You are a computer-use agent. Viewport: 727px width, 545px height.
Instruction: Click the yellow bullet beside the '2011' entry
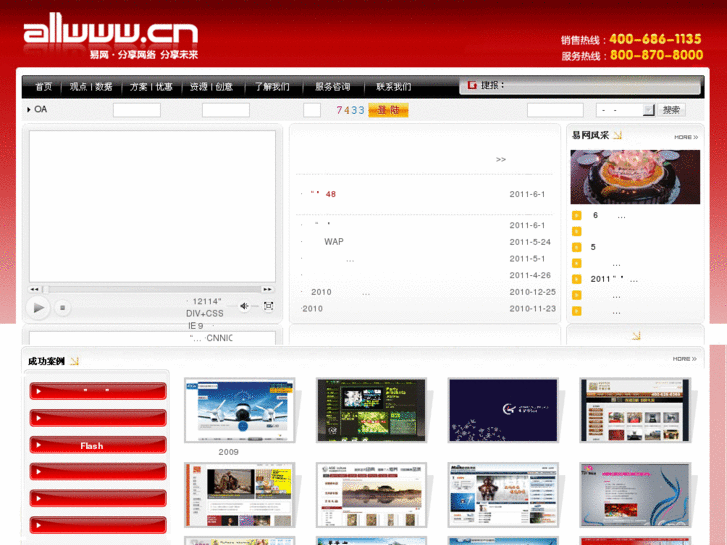point(576,279)
